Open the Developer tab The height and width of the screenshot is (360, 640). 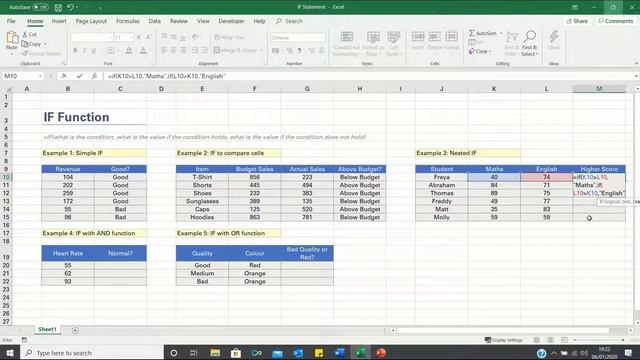pyautogui.click(x=231, y=21)
